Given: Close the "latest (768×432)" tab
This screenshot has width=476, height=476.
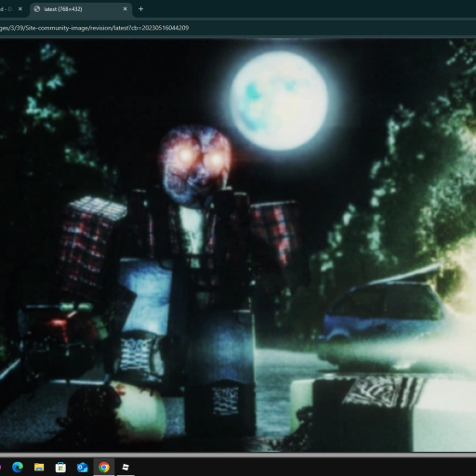Looking at the screenshot, I should pyautogui.click(x=126, y=9).
